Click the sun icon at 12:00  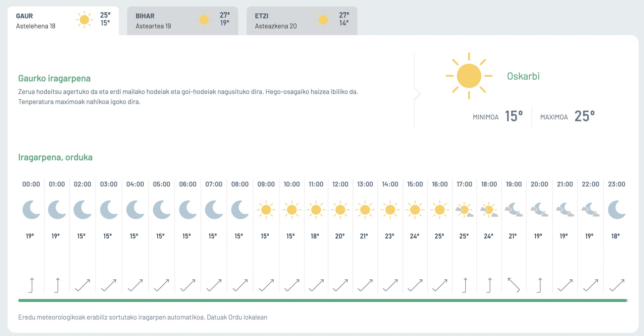point(340,210)
